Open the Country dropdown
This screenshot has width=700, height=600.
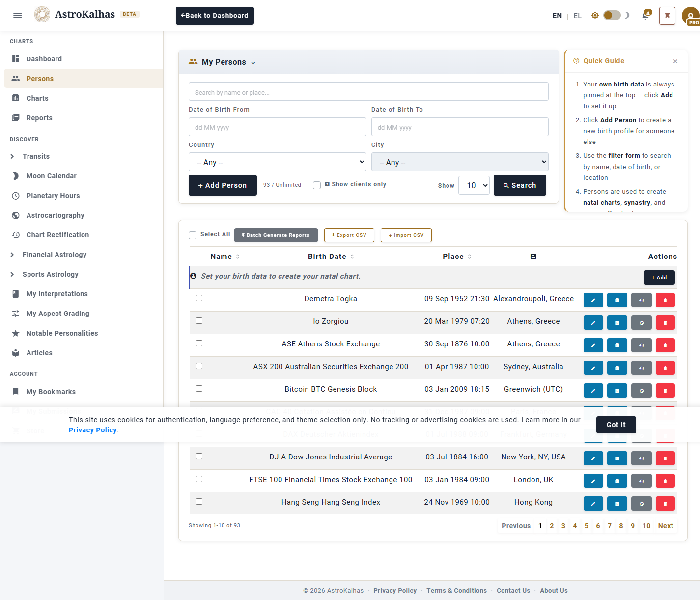[x=278, y=162]
